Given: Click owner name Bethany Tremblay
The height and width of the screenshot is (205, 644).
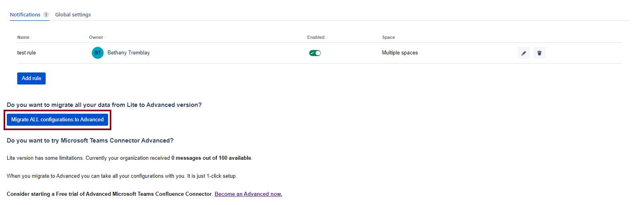Looking at the screenshot, I should pyautogui.click(x=129, y=53).
